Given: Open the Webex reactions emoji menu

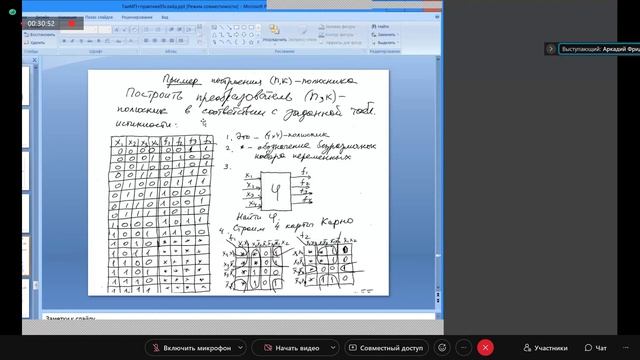Looking at the screenshot, I should click(x=442, y=348).
